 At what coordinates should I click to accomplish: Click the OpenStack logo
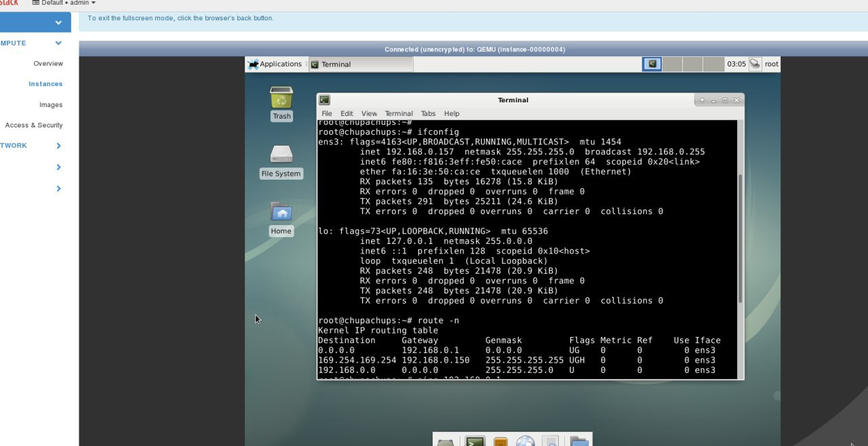click(x=9, y=3)
